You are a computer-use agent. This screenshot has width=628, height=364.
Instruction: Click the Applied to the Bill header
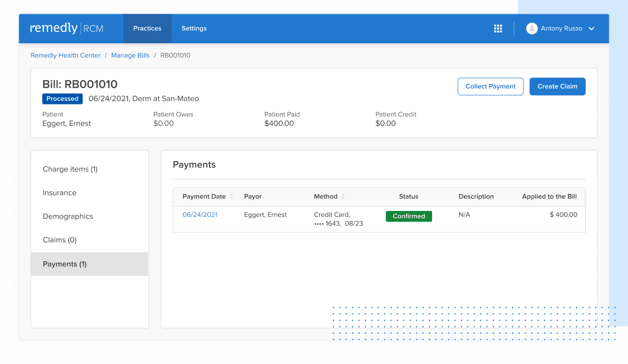[549, 196]
